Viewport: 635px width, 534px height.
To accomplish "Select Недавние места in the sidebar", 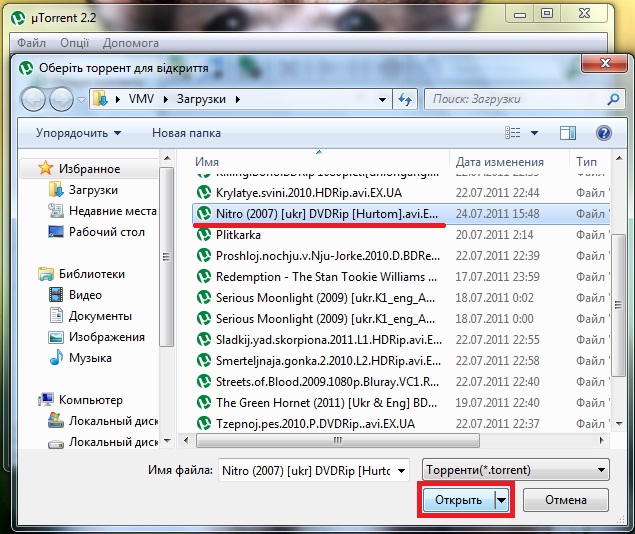I will (x=113, y=211).
